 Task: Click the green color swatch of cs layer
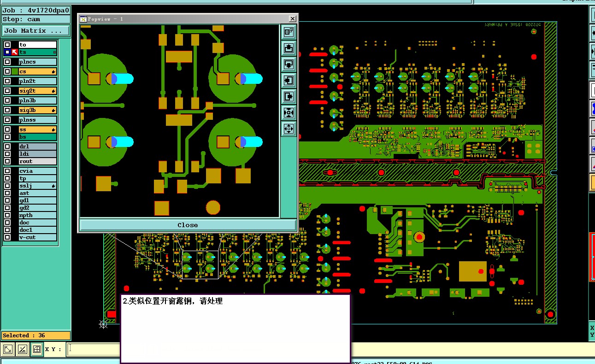(15, 72)
